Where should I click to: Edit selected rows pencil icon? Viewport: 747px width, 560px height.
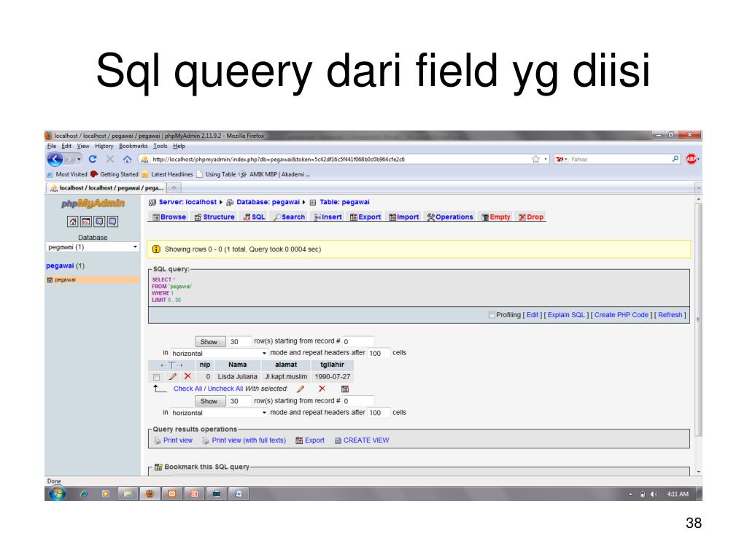300,389
